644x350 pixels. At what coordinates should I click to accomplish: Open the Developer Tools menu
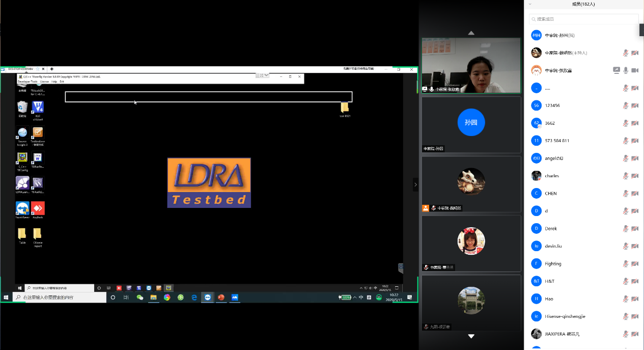27,82
